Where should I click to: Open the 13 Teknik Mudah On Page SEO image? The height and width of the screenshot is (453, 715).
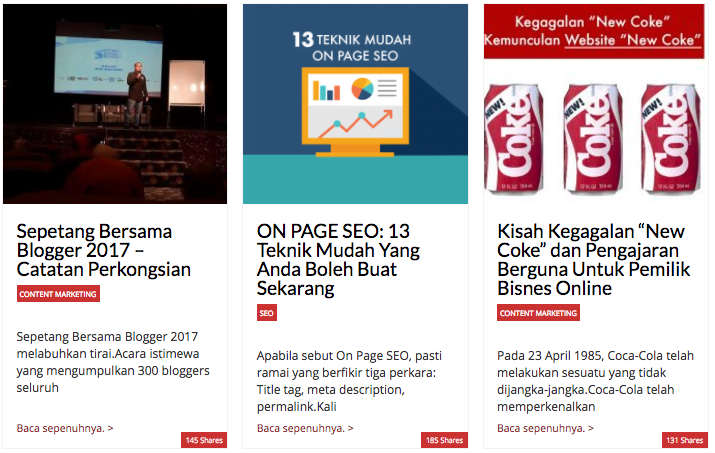coord(355,104)
